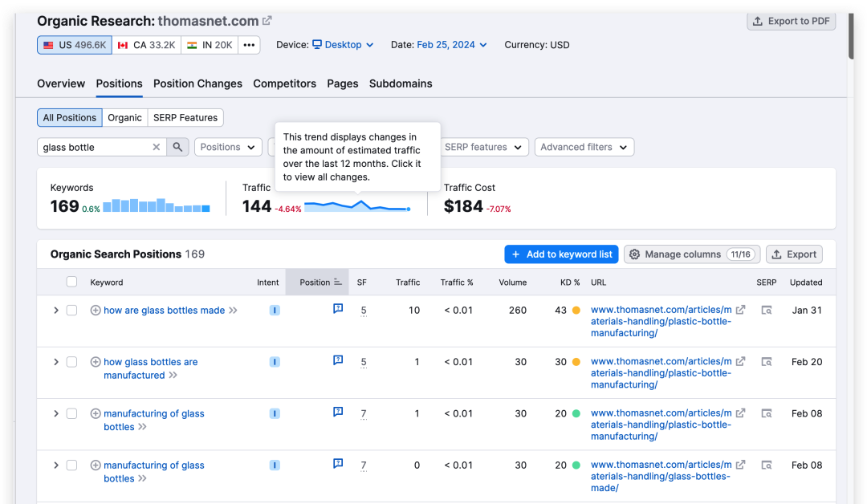Viewport: 867px width, 504px height.
Task: Check the box for 'how glass bottles are manufactured'
Action: pyautogui.click(x=72, y=362)
